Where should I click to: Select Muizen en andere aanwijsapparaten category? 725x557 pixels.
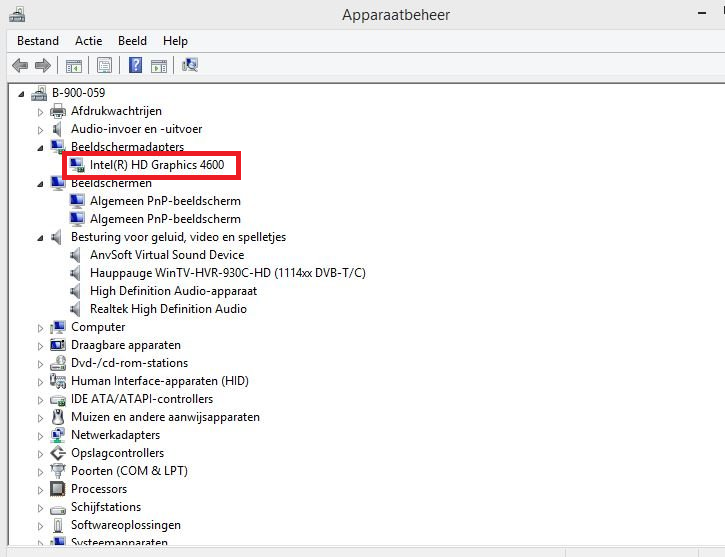click(x=165, y=417)
